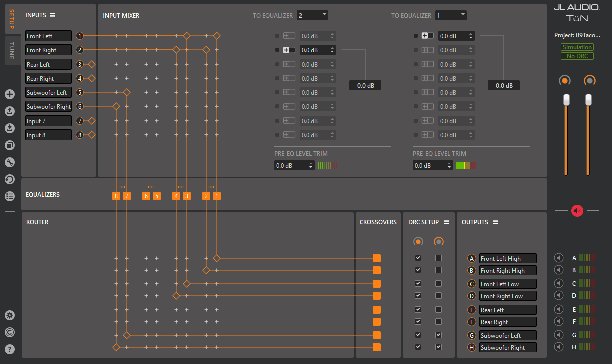Screen dimensions: 612x364
Task: Check second DRC checkbox for Rear Left
Action: click(x=438, y=309)
